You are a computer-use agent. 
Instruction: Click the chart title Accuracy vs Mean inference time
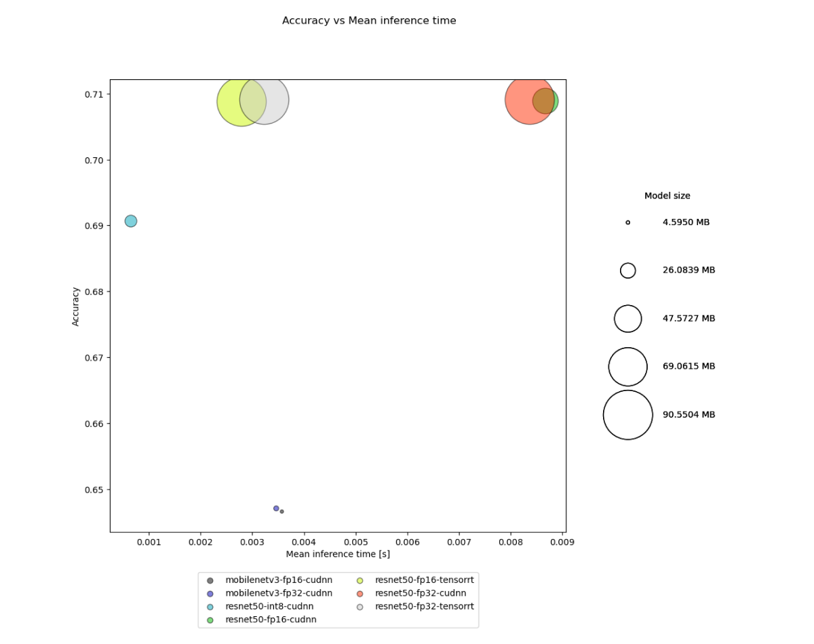369,21
